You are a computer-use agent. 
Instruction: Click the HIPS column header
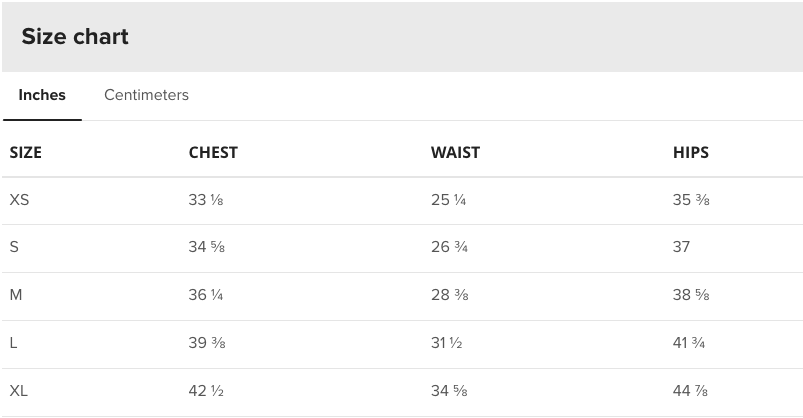pos(691,153)
